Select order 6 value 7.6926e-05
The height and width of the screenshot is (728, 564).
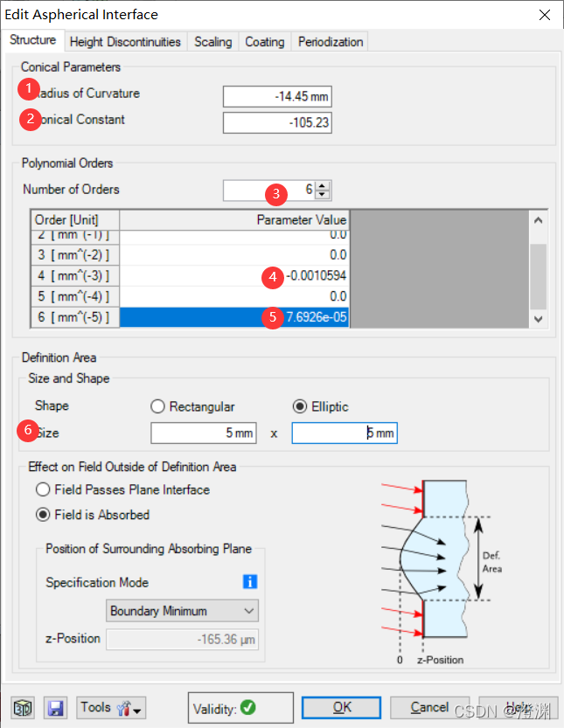[234, 317]
